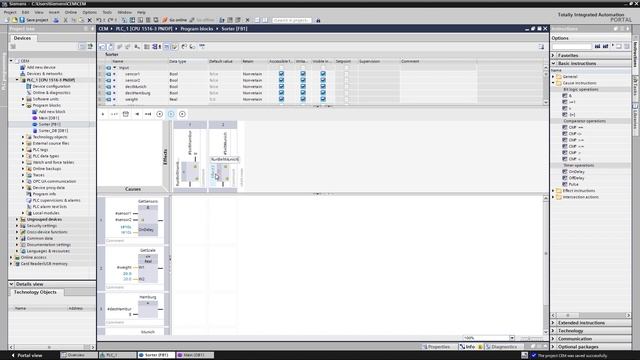Viewport: 640px width, 360px height.
Task: Click the Pulse timer instruction icon
Action: coord(565,184)
